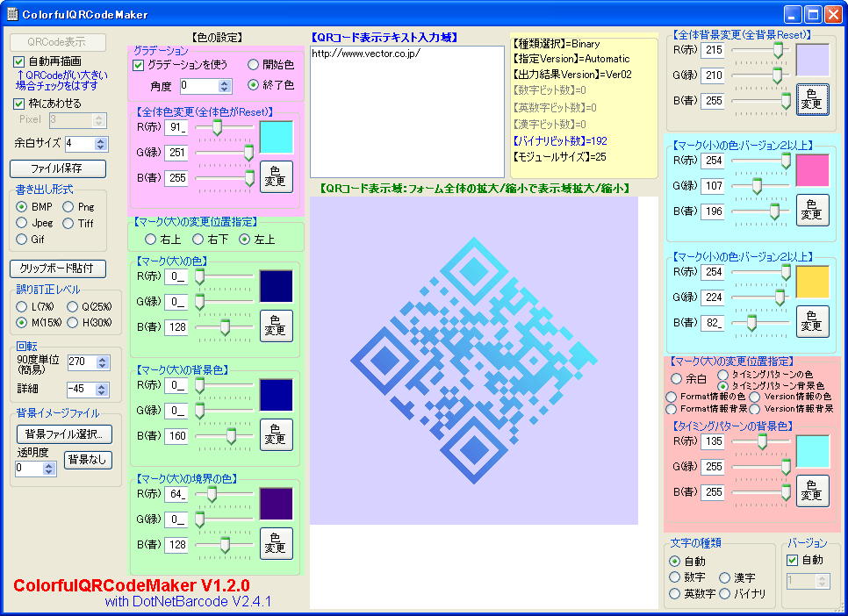
Task: Click the 【種類選択】=Binary text
Action: (556, 44)
